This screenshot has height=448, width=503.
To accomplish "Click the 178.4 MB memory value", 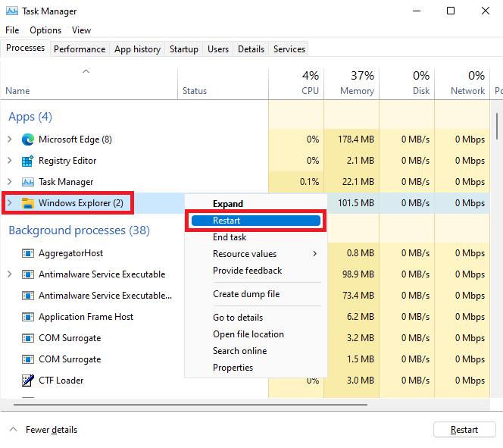I will (356, 139).
